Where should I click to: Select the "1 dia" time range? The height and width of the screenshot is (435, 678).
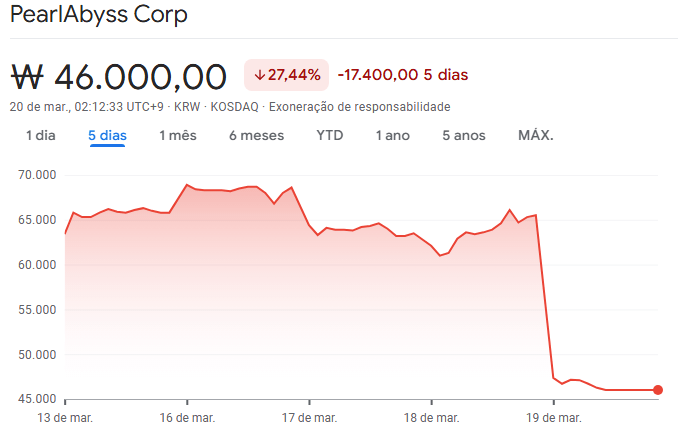click(x=41, y=135)
